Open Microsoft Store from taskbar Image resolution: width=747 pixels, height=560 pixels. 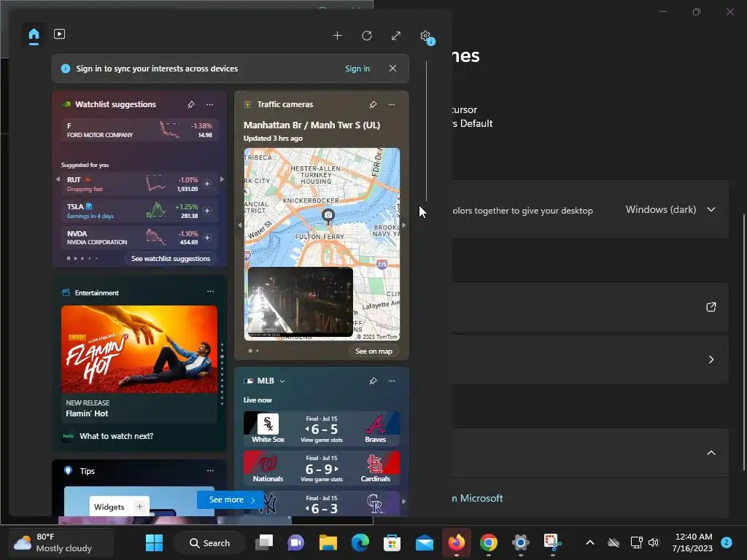(392, 542)
